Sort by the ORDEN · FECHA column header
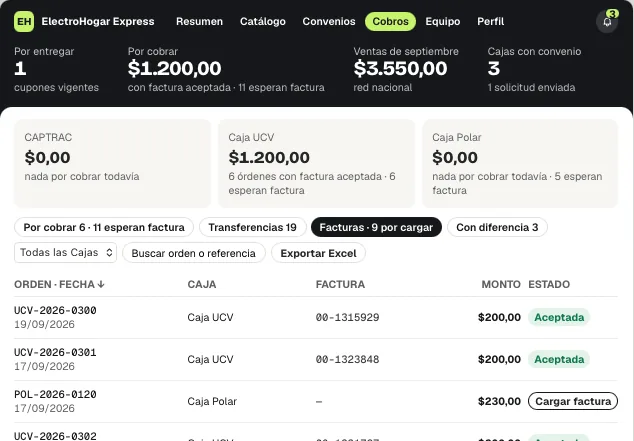This screenshot has height=441, width=634. [59, 284]
